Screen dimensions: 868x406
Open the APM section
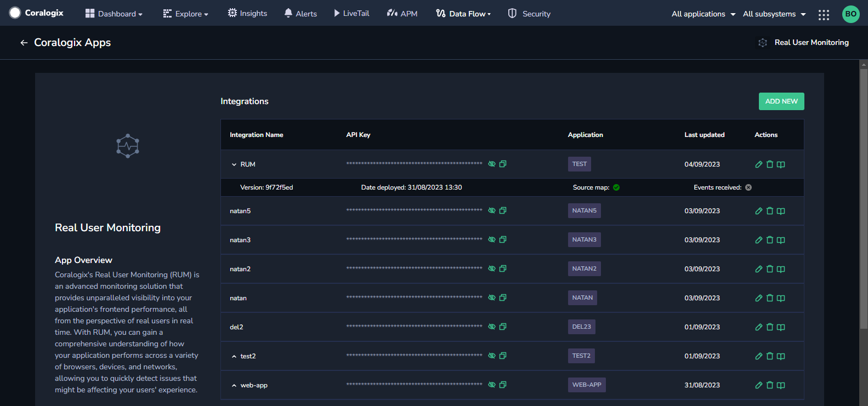pos(402,13)
